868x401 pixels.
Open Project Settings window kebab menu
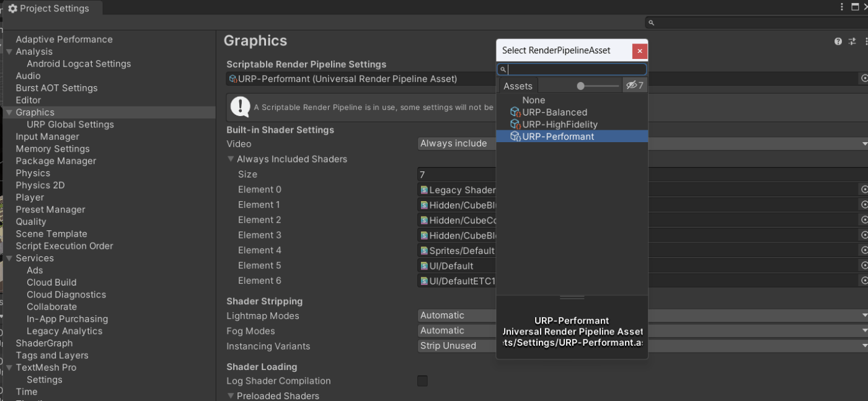point(842,7)
